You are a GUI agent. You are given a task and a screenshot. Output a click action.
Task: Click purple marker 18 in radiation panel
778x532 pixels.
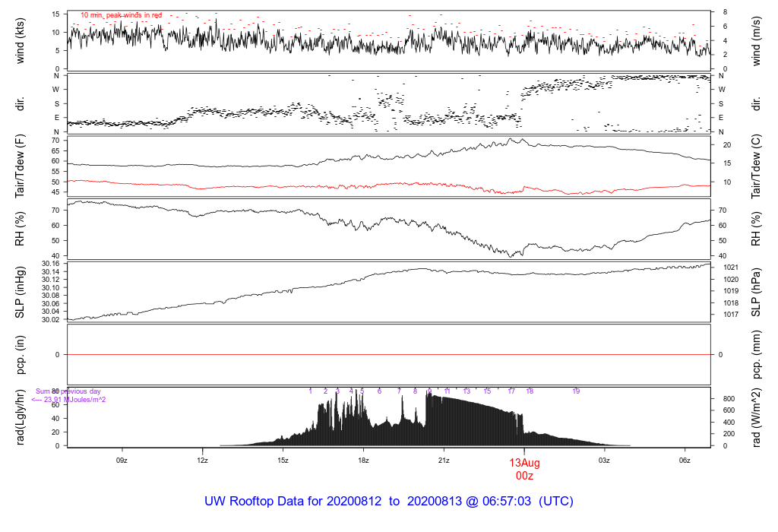[x=530, y=391]
